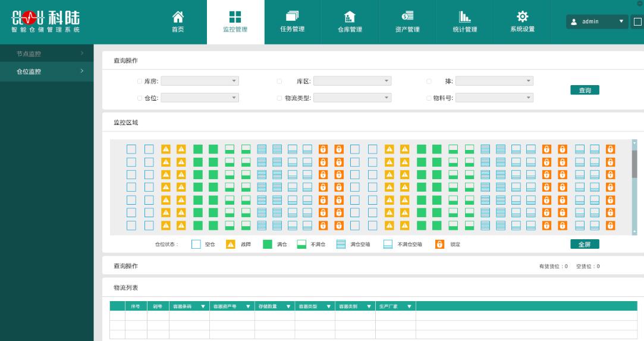Open the 仓位 dropdown list
The height and width of the screenshot is (341, 644).
click(199, 98)
